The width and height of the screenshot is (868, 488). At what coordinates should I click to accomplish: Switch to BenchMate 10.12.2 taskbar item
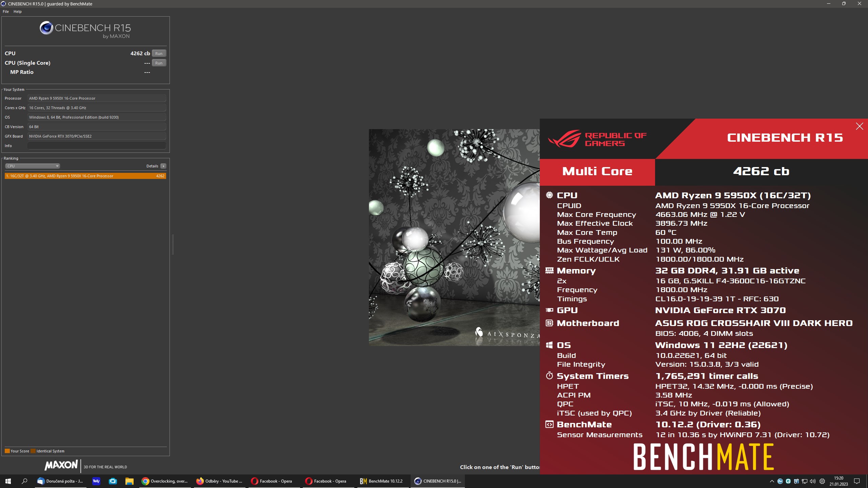pos(382,481)
